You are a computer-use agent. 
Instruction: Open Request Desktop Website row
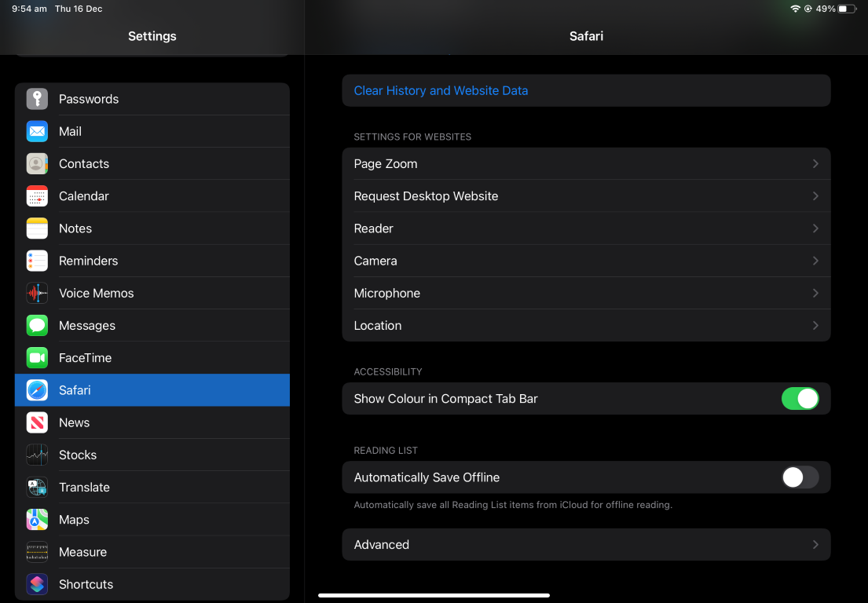(586, 196)
